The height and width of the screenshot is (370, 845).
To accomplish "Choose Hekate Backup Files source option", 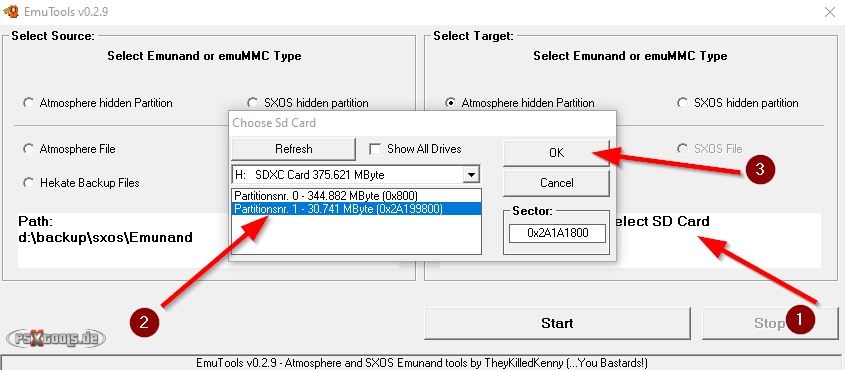I will (x=29, y=183).
